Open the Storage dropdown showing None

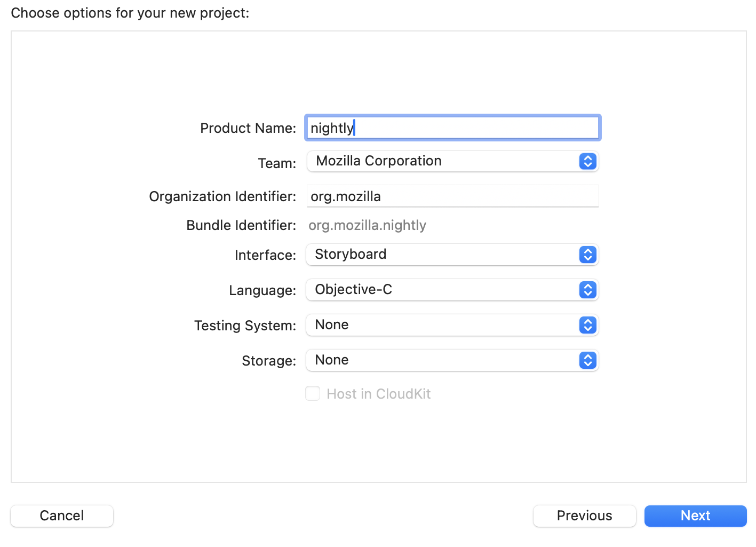click(x=452, y=360)
